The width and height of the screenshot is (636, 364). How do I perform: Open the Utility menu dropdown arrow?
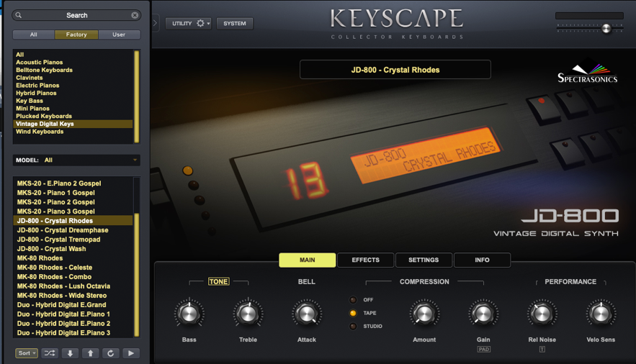[x=208, y=24]
